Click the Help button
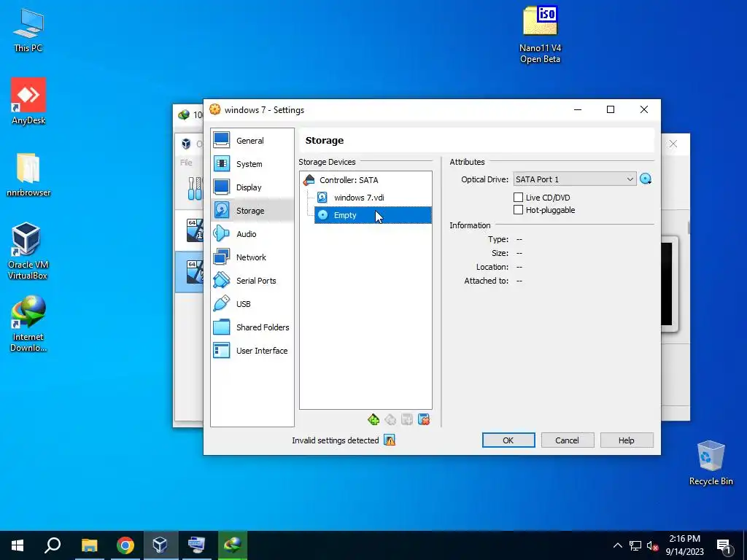The width and height of the screenshot is (747, 560). pos(627,440)
